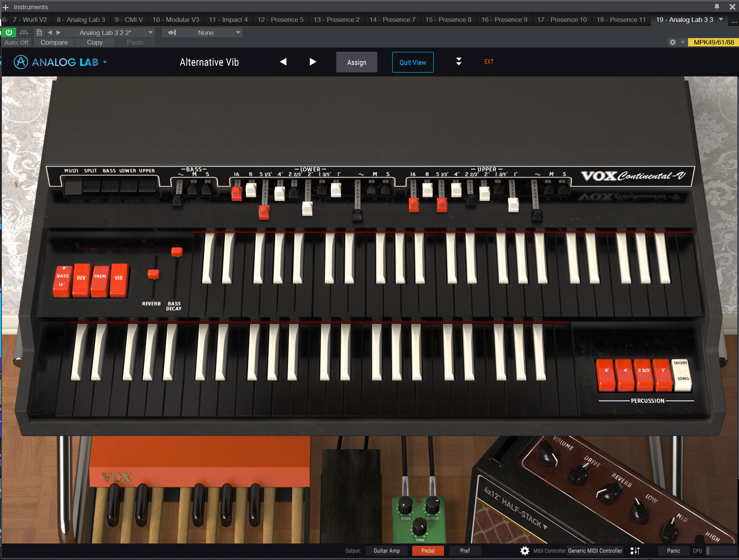Expand the double down-arrow panel icon
The width and height of the screenshot is (739, 560).
[x=459, y=62]
